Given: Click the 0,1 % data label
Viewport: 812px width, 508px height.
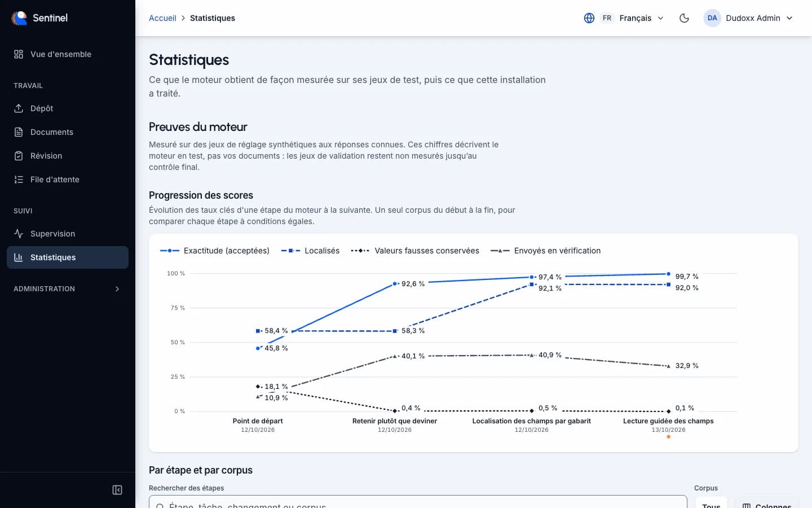Looking at the screenshot, I should (x=685, y=408).
